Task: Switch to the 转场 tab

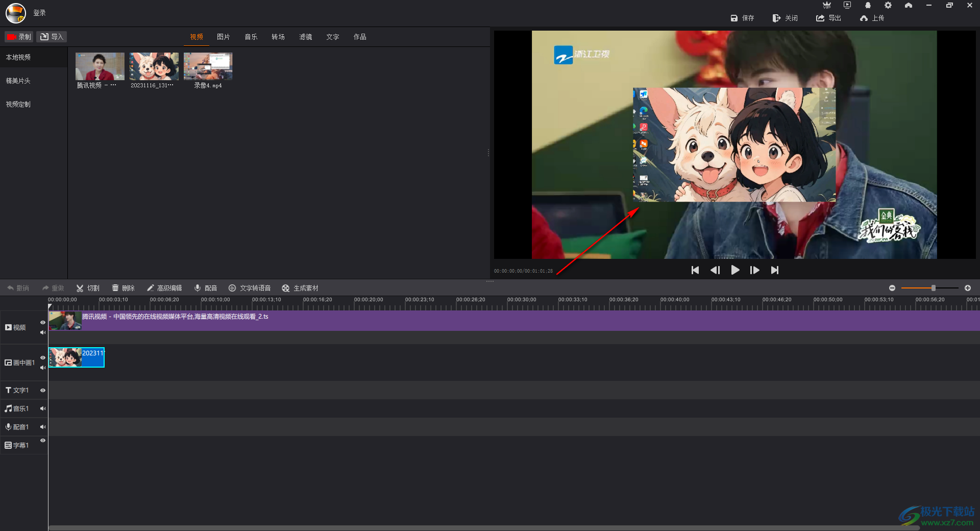Action: pyautogui.click(x=278, y=37)
